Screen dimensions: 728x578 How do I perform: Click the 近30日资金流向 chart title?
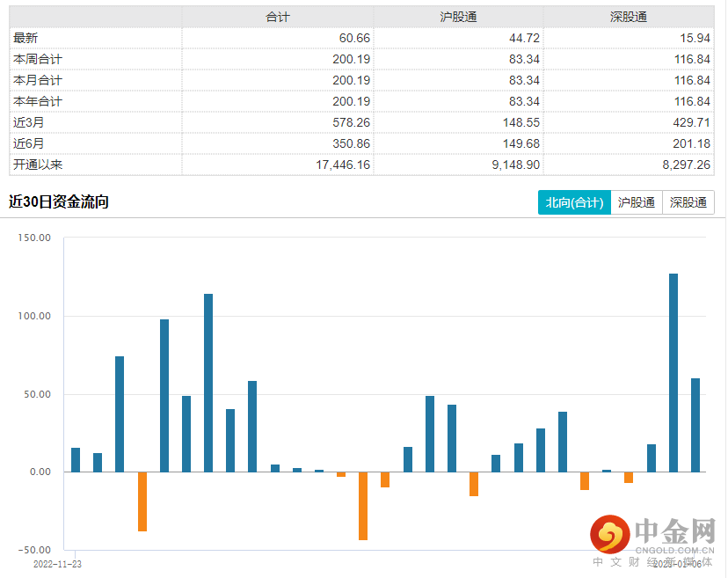click(x=58, y=202)
